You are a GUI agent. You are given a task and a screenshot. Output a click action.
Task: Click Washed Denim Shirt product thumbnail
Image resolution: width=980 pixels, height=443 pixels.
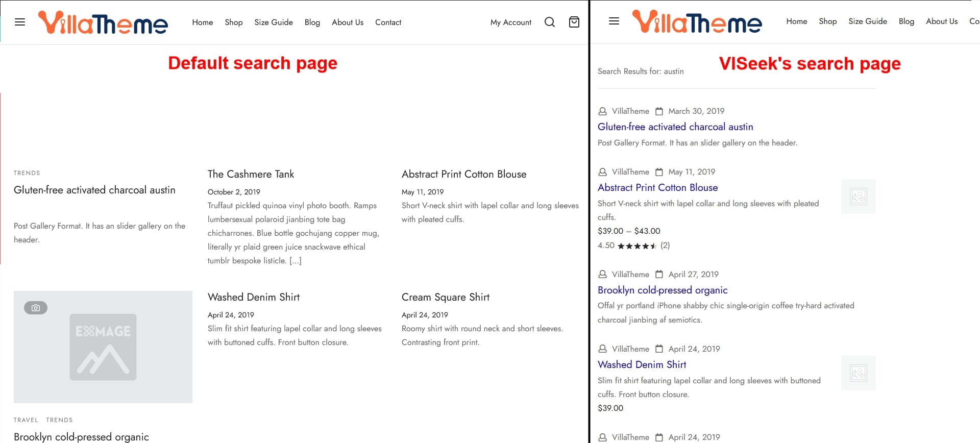click(x=858, y=373)
